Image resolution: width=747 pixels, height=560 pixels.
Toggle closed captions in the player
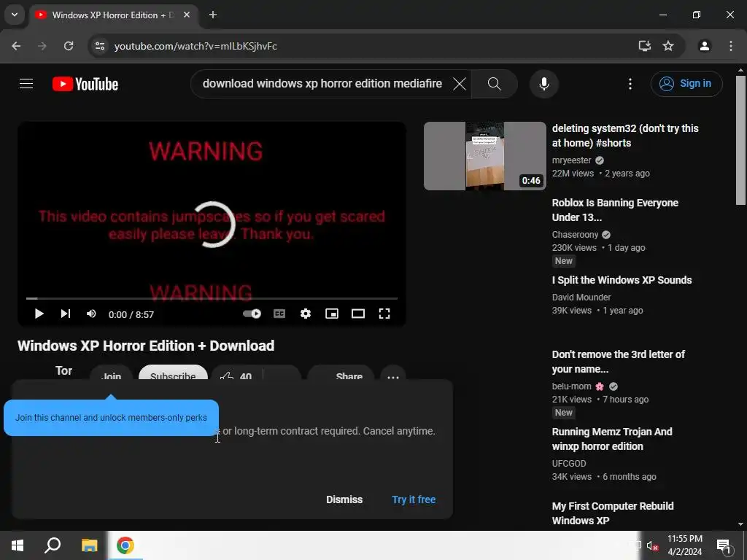[279, 314]
